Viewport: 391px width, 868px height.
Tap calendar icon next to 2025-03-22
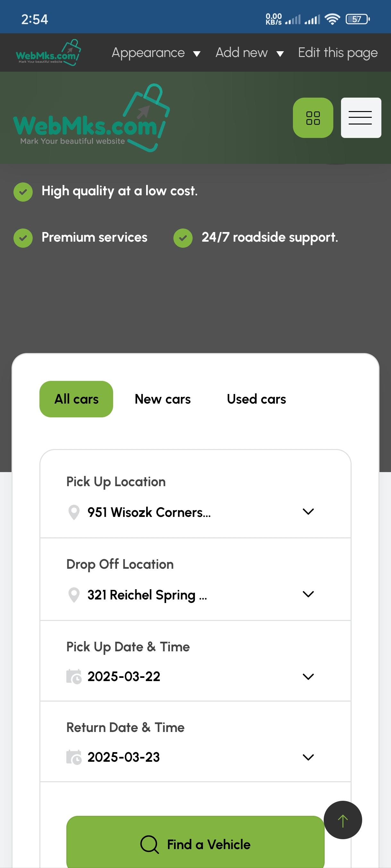pyautogui.click(x=74, y=676)
